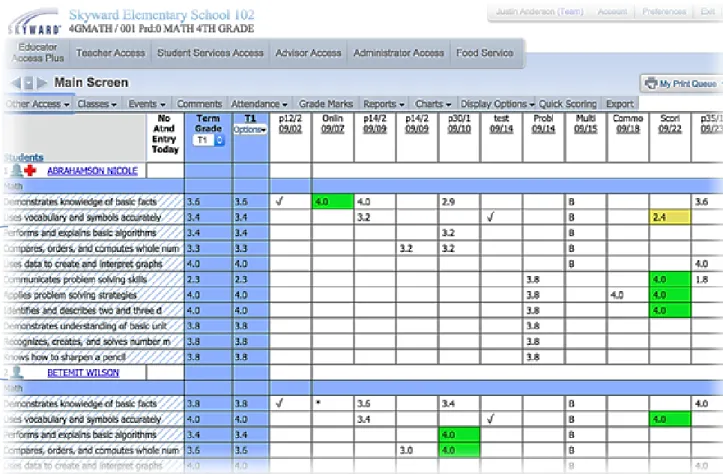Screen dimensions: 723x474
Task: Select yellow 2.4 score cell for Nicole
Action: 670,217
